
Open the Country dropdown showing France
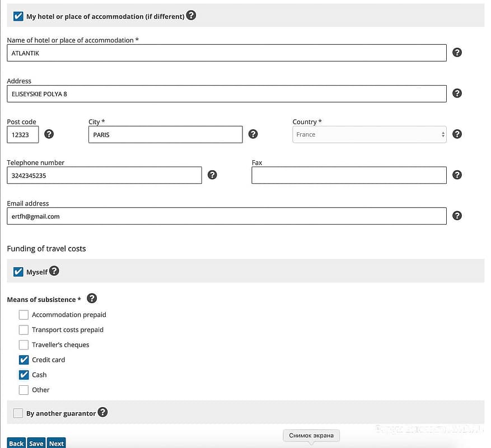(369, 134)
